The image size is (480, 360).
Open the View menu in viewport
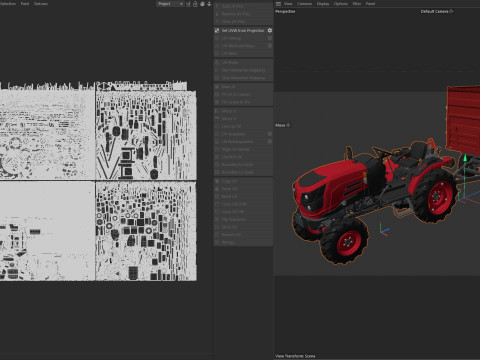pos(288,4)
